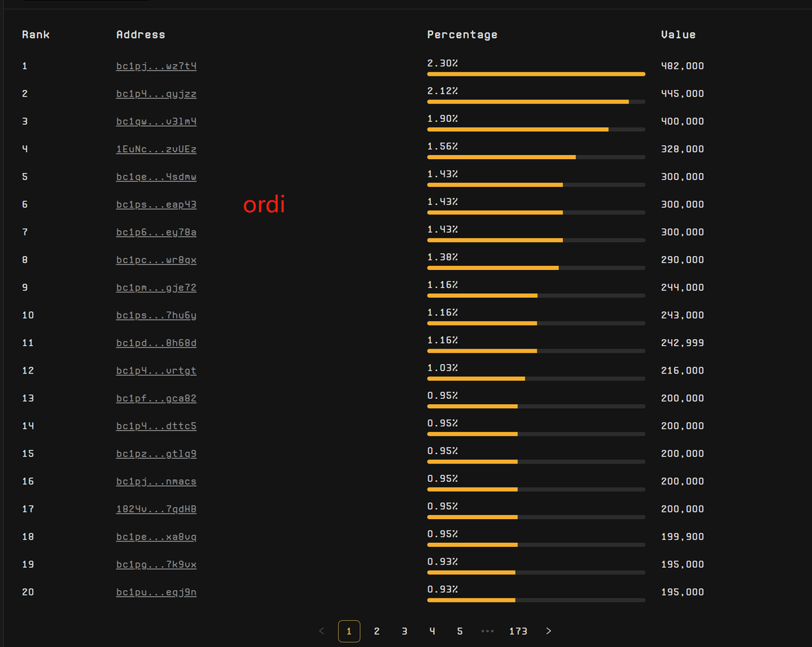The height and width of the screenshot is (647, 812).
Task: Click the 2.30% progress bar
Action: coord(537,74)
